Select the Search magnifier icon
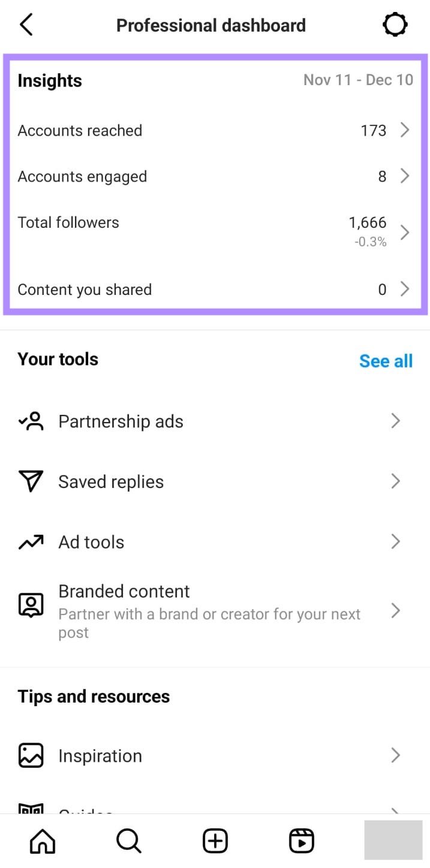Screen dimensions: 430x868 coord(128,840)
